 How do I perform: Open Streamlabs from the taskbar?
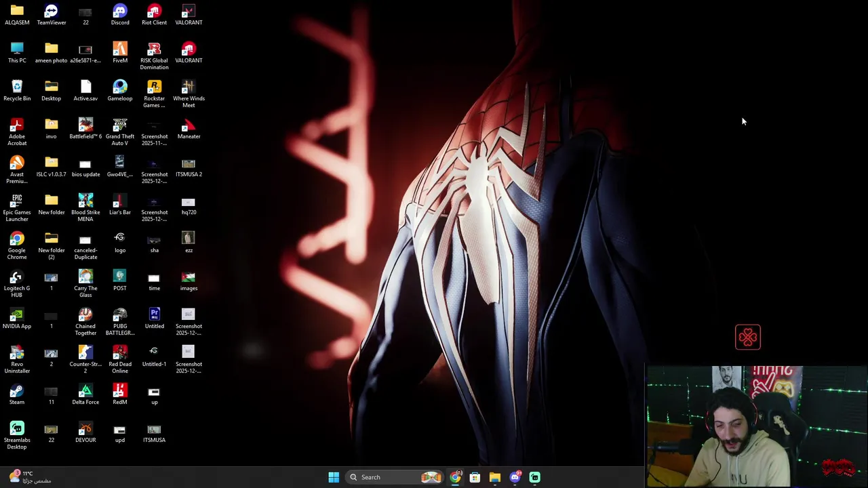point(534,477)
